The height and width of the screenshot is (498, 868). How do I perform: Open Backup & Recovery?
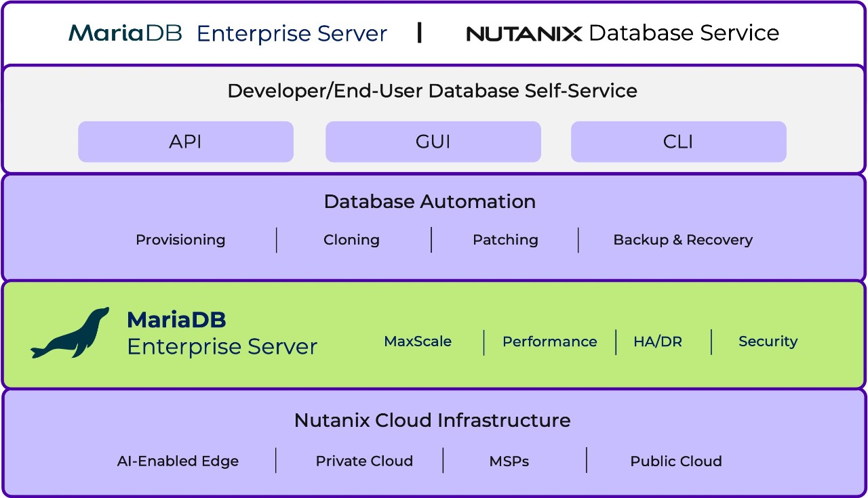682,240
